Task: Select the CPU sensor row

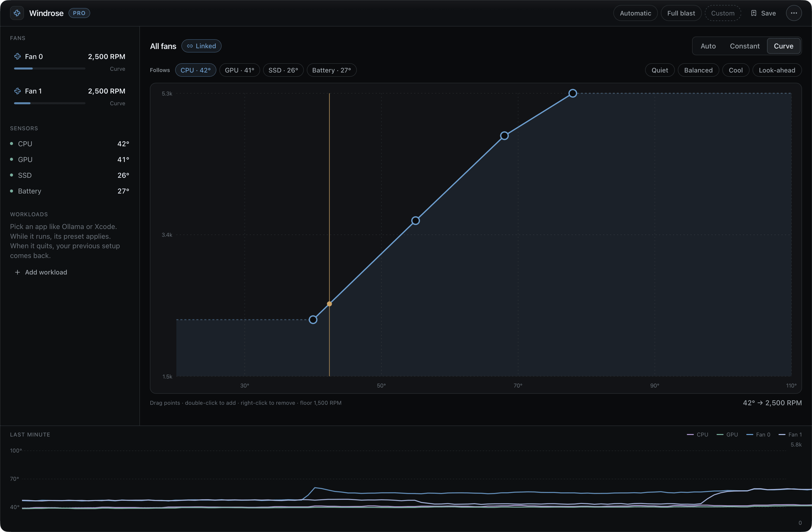Action: 70,144
